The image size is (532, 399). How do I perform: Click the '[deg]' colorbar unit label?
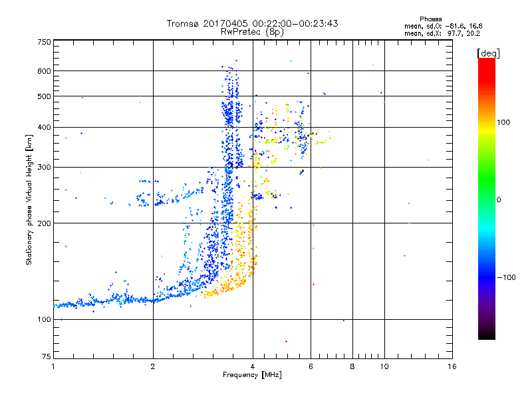click(488, 53)
